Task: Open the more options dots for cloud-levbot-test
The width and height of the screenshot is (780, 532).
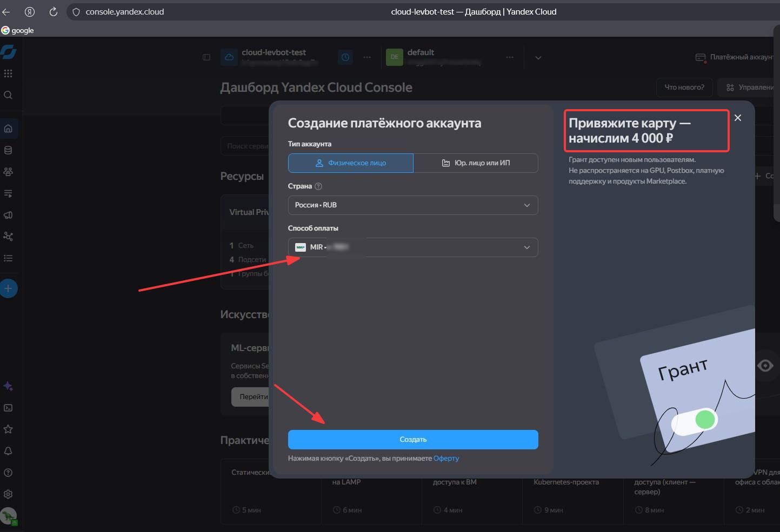Action: (367, 57)
